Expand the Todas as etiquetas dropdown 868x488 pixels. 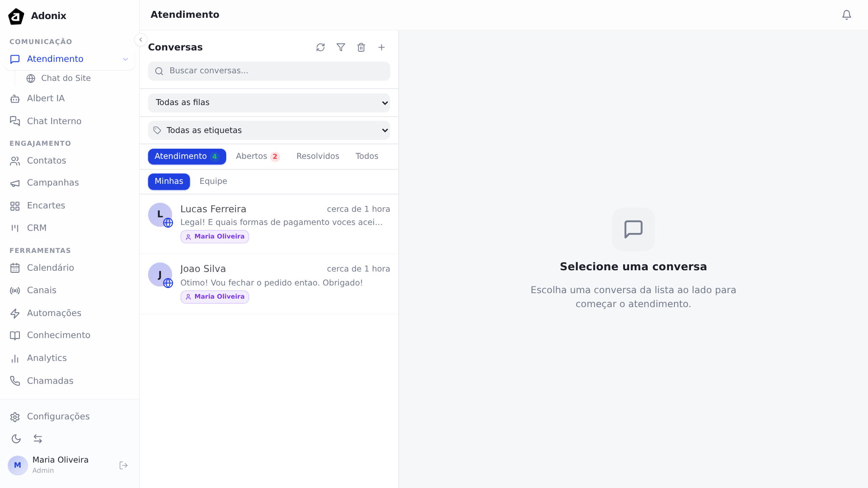tap(269, 130)
